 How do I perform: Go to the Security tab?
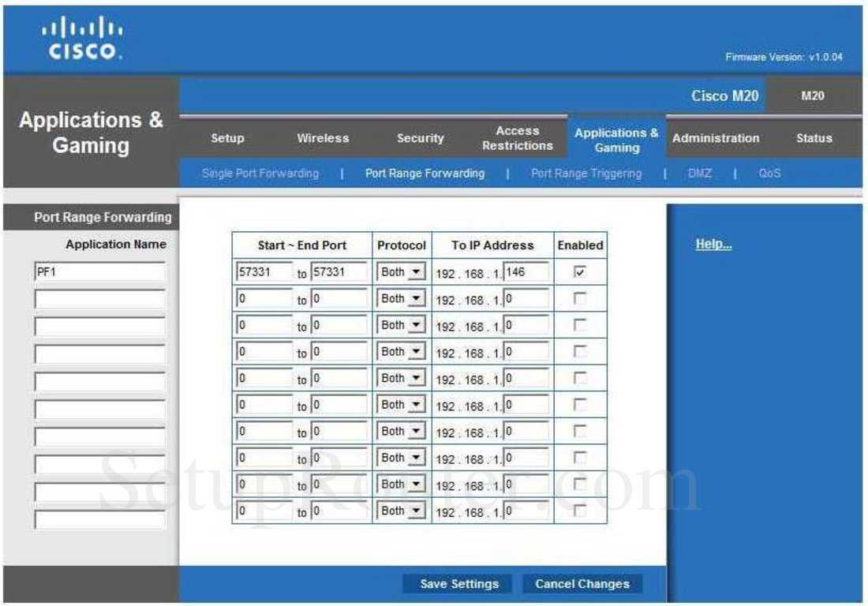(x=420, y=138)
